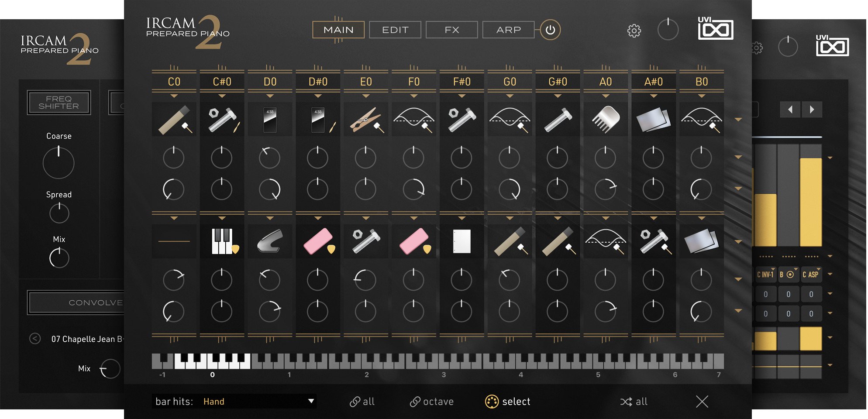This screenshot has height=419, width=868.
Task: Switch to the EDIT tab
Action: [395, 30]
